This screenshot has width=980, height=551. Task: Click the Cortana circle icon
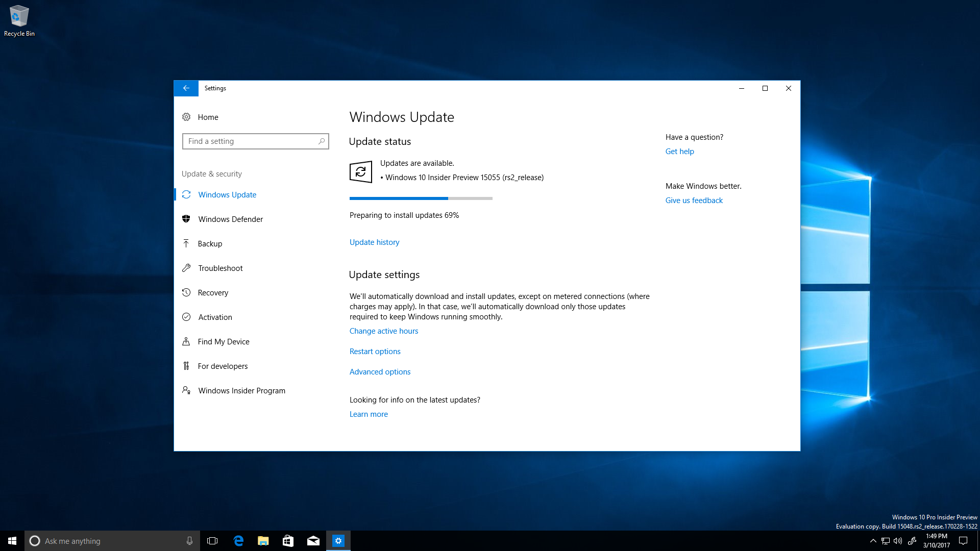[x=35, y=541]
